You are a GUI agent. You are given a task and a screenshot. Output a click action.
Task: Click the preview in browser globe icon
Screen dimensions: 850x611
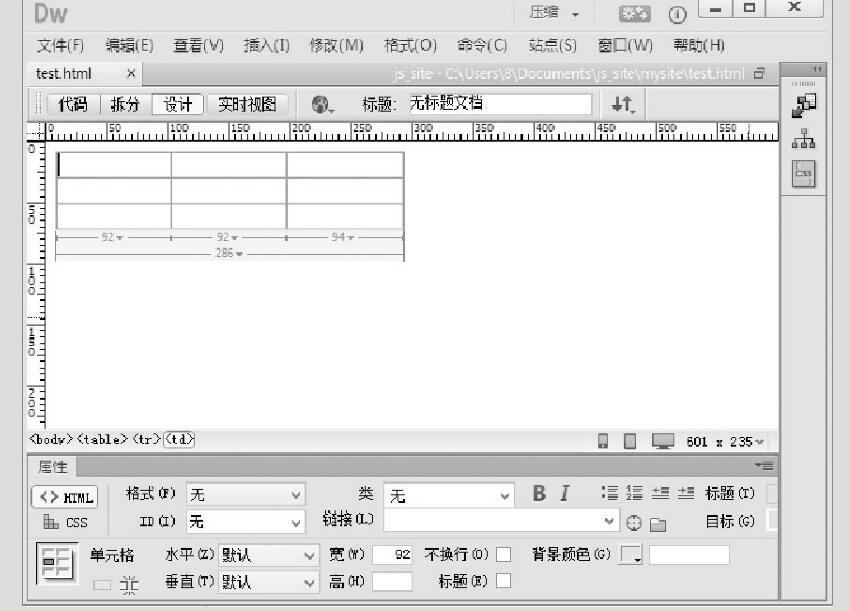pyautogui.click(x=322, y=104)
